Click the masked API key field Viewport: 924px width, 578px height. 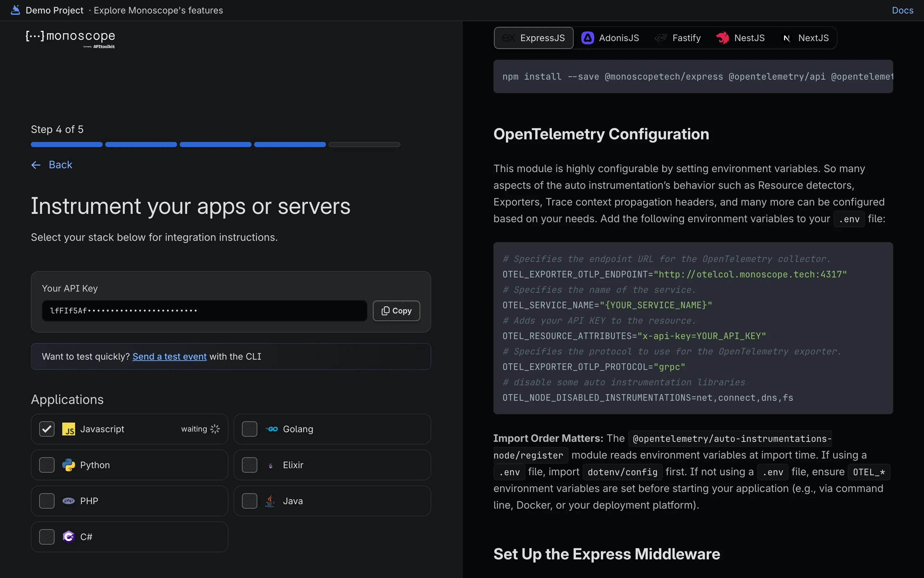pos(205,311)
